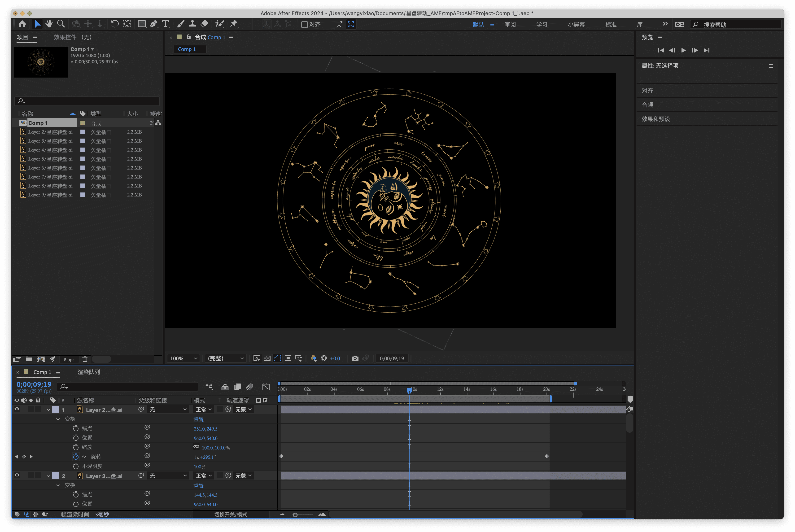Open the (完整) resolution dropdown
Screen dimensions: 795x532
coord(226,358)
